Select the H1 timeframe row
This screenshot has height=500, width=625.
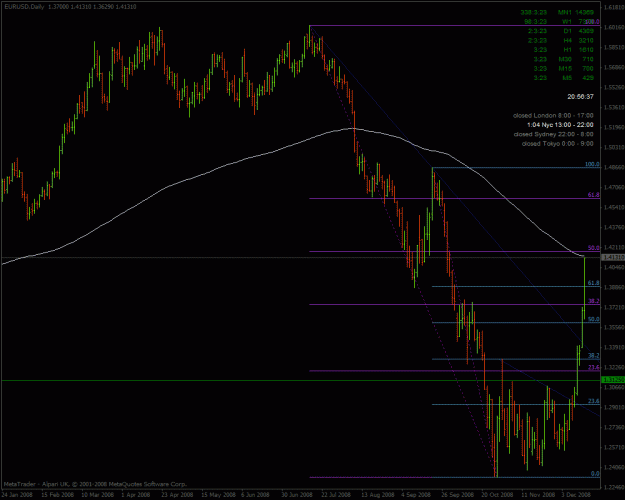[x=563, y=50]
